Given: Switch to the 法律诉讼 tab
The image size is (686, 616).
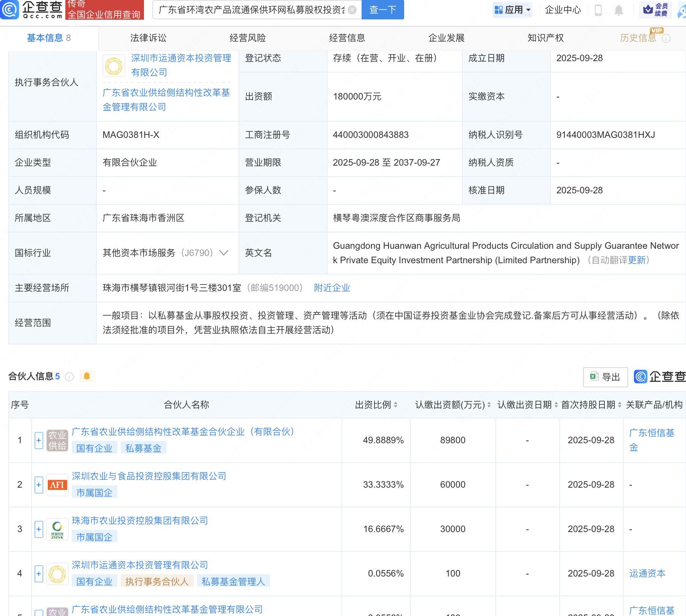Looking at the screenshot, I should (148, 38).
